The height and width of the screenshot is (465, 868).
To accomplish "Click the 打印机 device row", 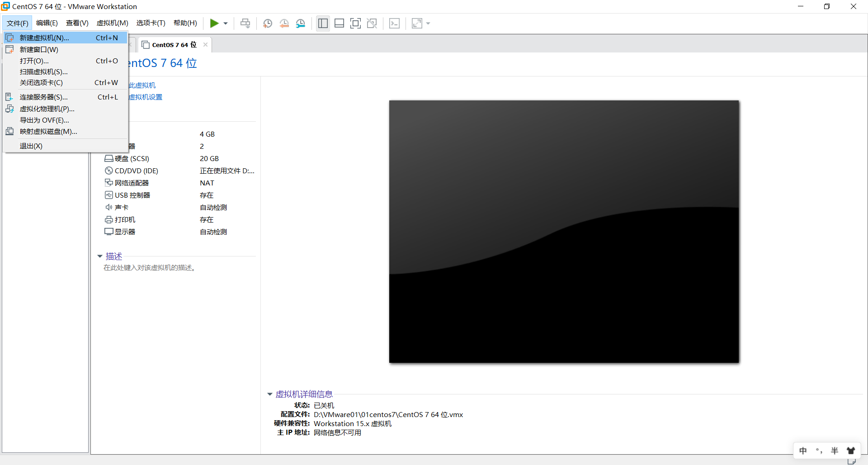I will click(x=179, y=219).
